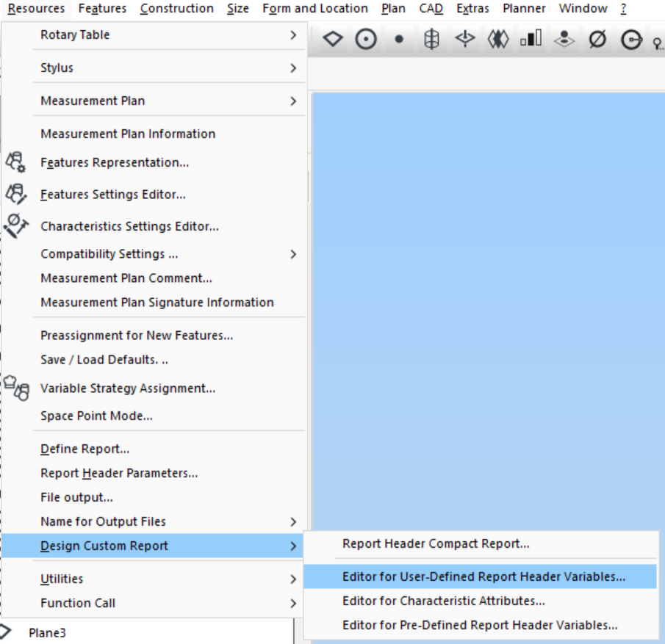Open the question mark help menu

pos(623,9)
